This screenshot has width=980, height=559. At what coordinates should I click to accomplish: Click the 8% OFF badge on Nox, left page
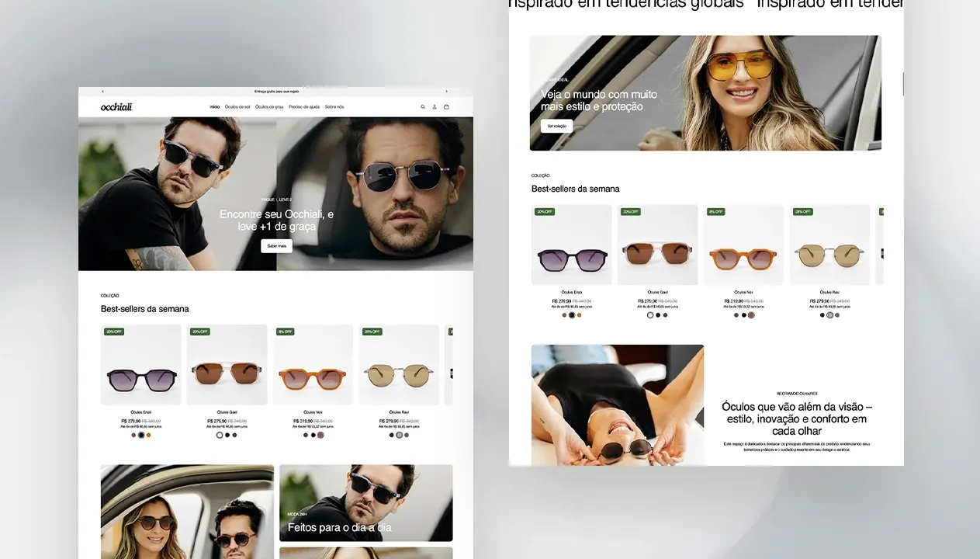click(x=285, y=332)
